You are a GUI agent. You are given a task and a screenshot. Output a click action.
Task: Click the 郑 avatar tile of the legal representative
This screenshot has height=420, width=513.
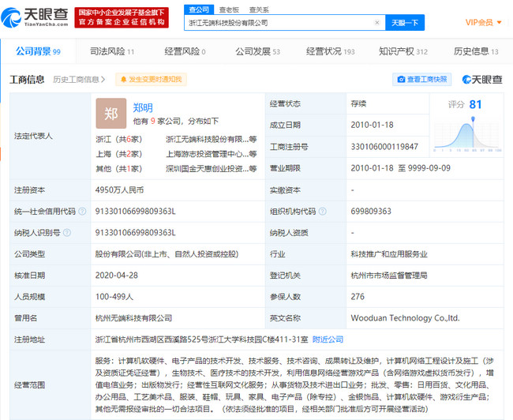point(111,113)
